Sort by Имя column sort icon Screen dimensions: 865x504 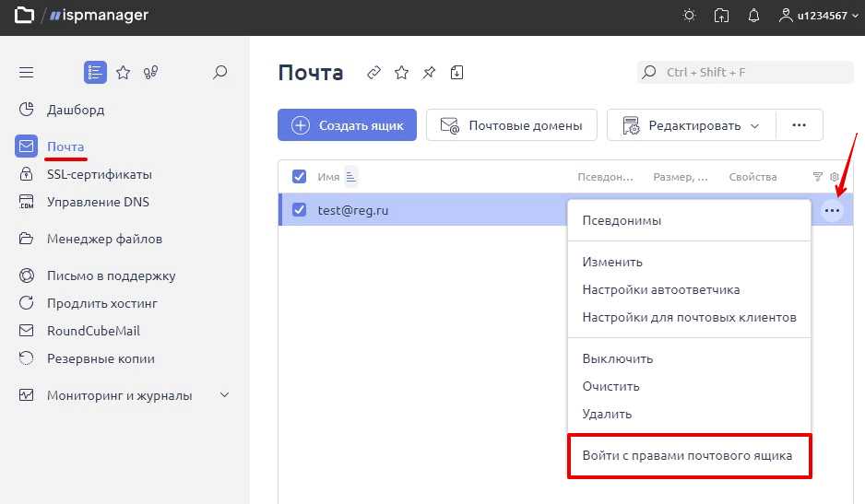(350, 177)
